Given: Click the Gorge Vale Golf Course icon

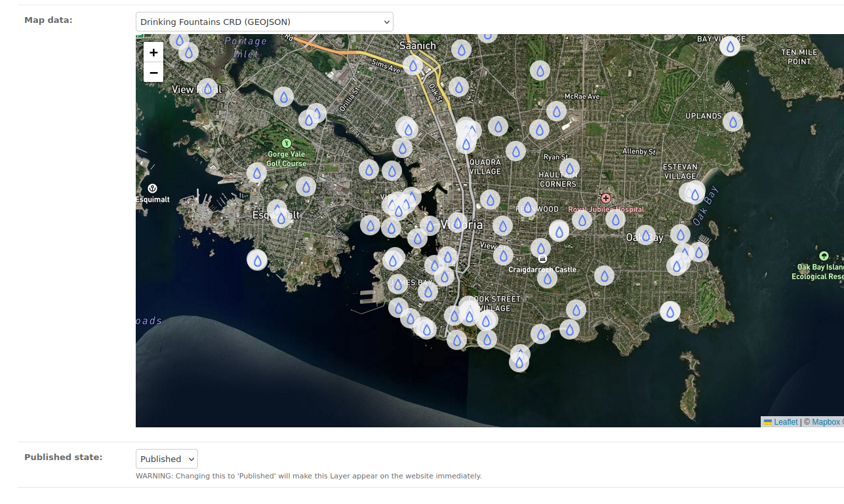Looking at the screenshot, I should [286, 143].
